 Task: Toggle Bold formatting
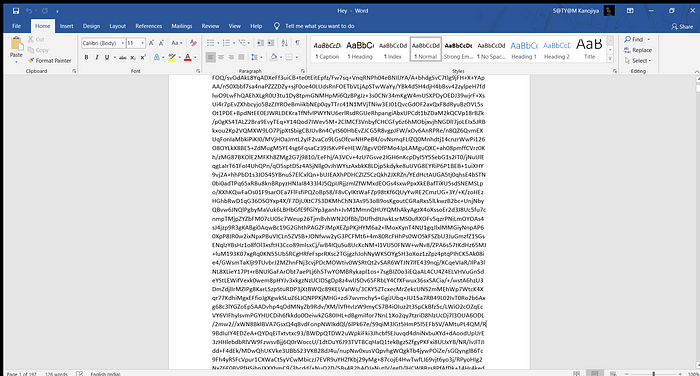(87, 58)
